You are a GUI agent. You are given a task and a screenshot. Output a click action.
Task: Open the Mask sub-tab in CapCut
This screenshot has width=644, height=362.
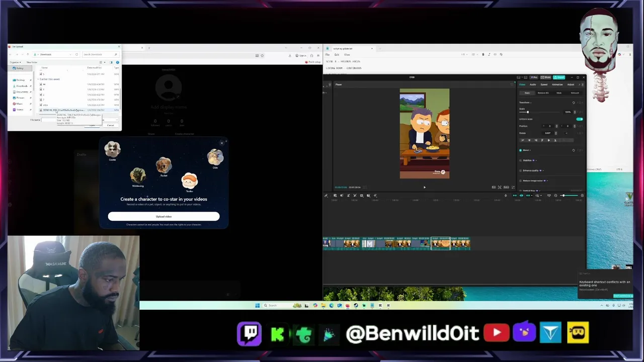[x=559, y=93]
